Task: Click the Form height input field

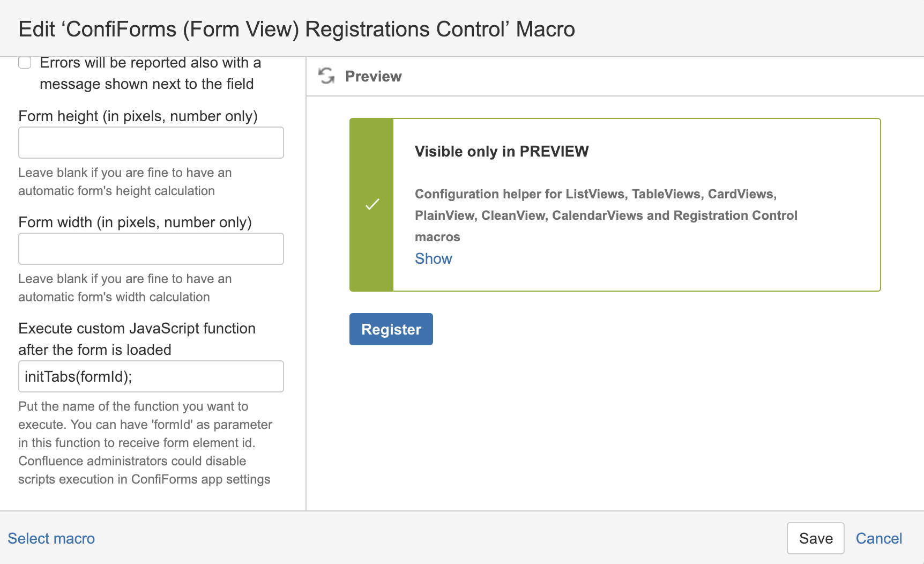Action: [x=151, y=143]
